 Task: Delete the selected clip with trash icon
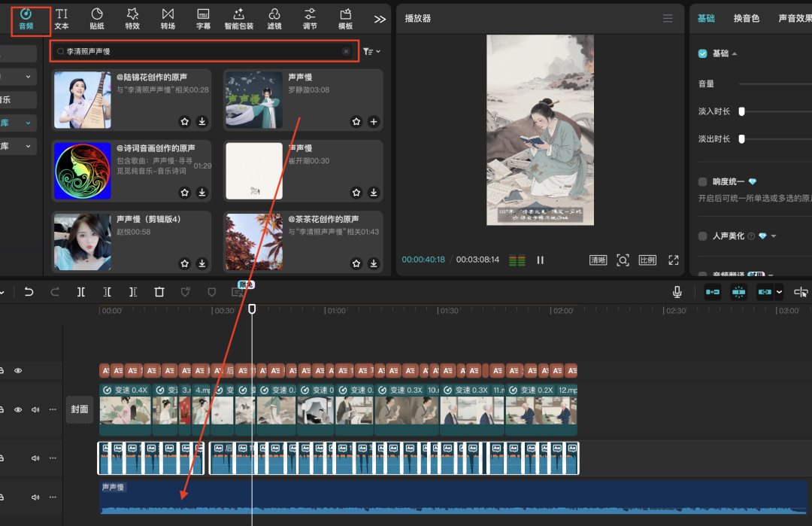[159, 292]
